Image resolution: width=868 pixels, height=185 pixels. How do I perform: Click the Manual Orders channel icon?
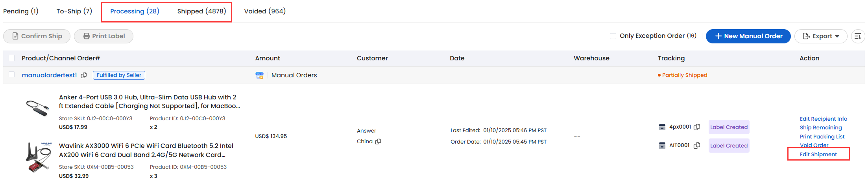pyautogui.click(x=259, y=75)
